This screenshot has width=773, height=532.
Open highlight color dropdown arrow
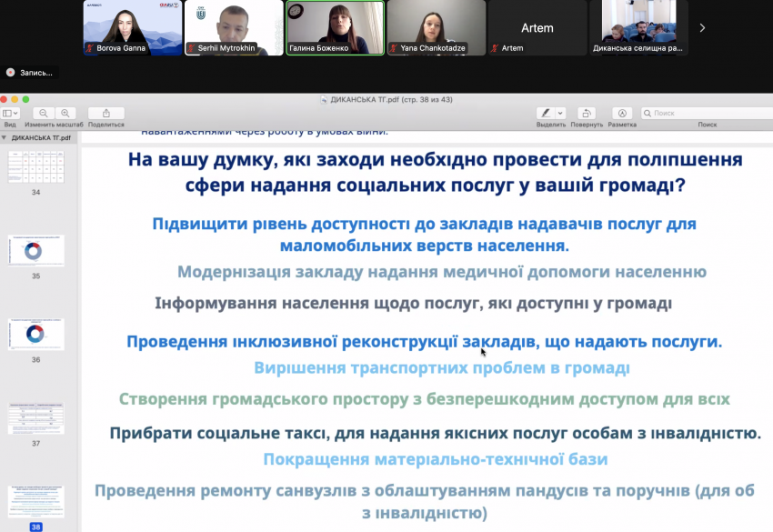[x=560, y=114]
